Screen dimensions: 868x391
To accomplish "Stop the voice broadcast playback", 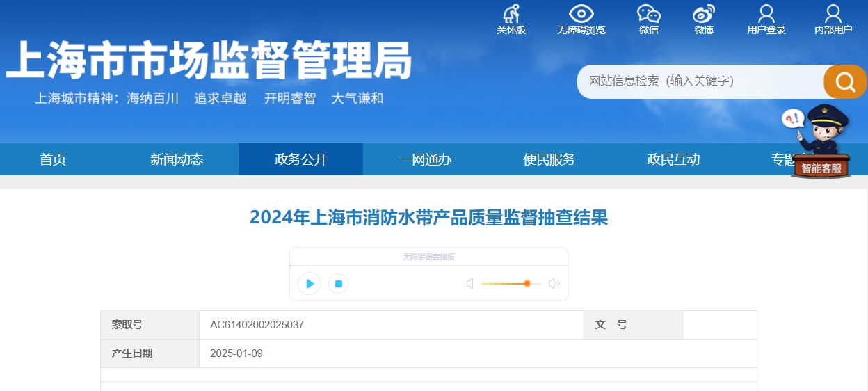I will (339, 284).
